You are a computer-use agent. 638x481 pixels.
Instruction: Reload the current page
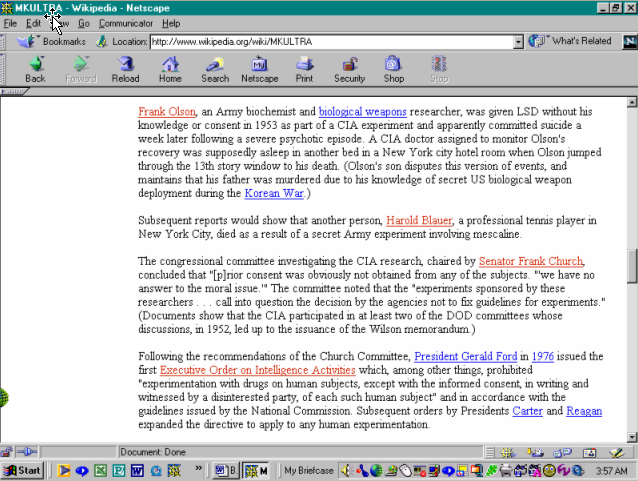[125, 69]
